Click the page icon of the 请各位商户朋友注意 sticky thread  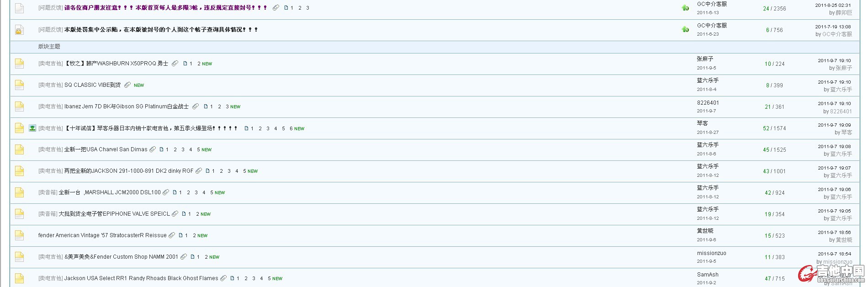pos(19,8)
